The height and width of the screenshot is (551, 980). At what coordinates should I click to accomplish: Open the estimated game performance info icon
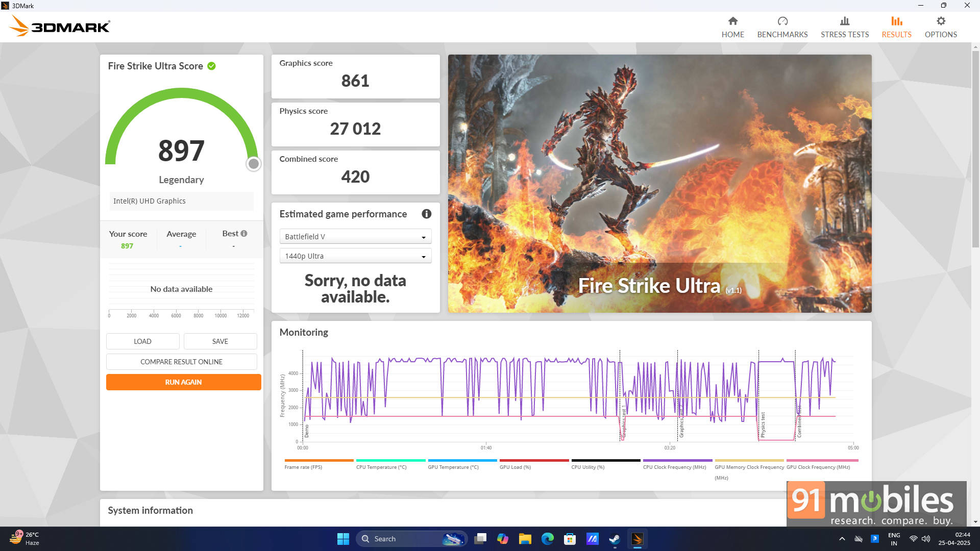tap(426, 214)
